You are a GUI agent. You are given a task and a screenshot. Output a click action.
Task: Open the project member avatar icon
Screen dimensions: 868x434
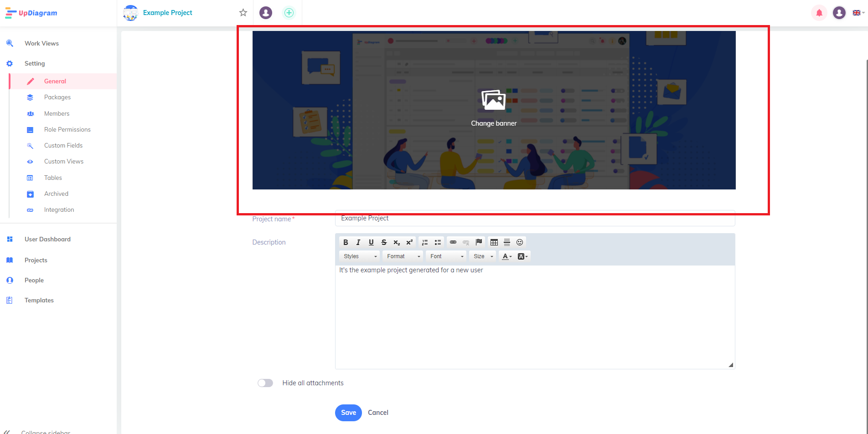coord(266,13)
